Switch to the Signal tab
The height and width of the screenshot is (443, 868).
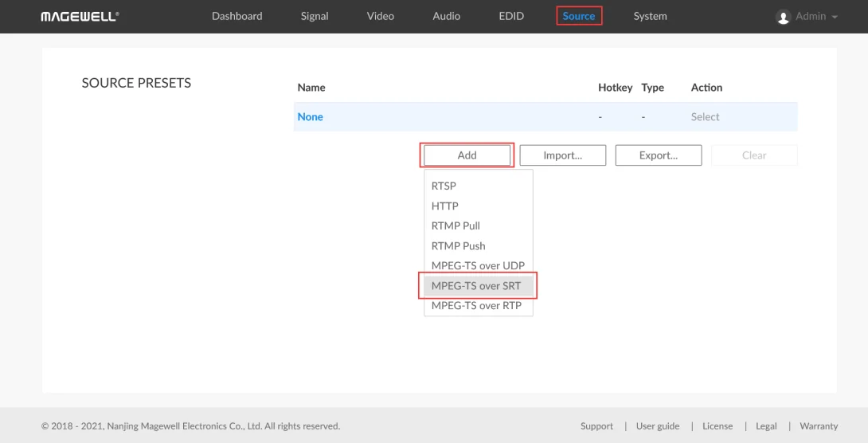point(315,16)
